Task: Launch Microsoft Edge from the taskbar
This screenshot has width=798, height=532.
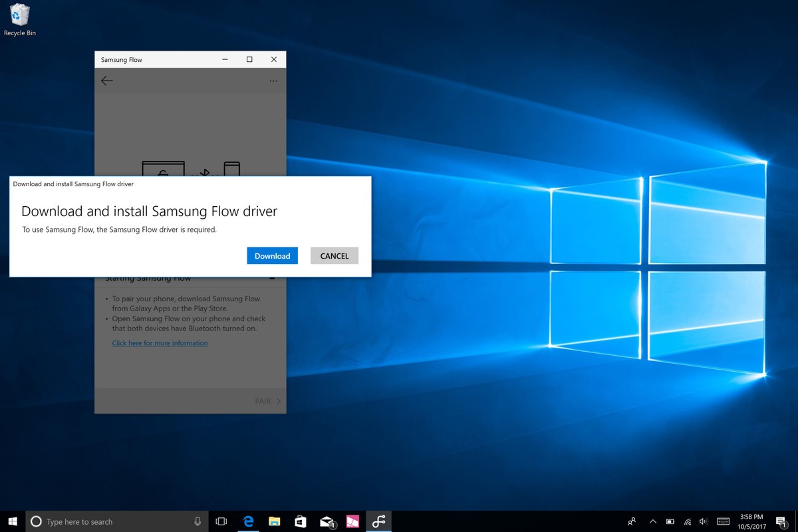Action: 248,521
